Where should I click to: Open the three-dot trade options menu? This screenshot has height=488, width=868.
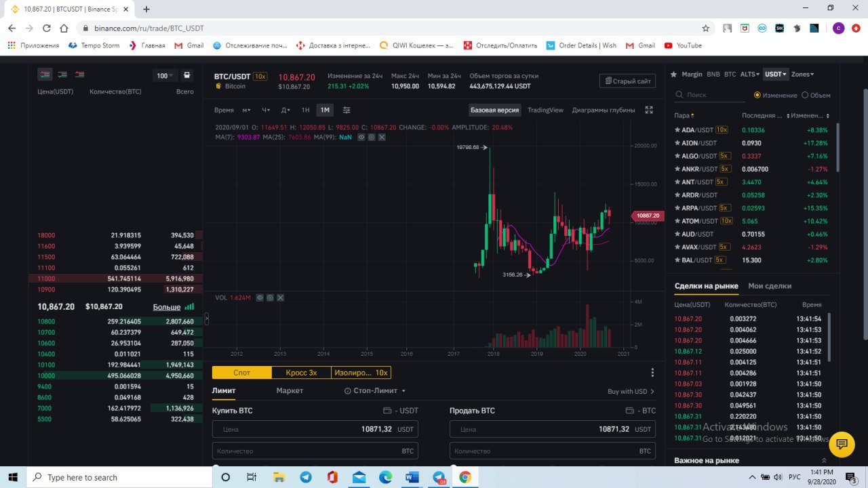(652, 373)
